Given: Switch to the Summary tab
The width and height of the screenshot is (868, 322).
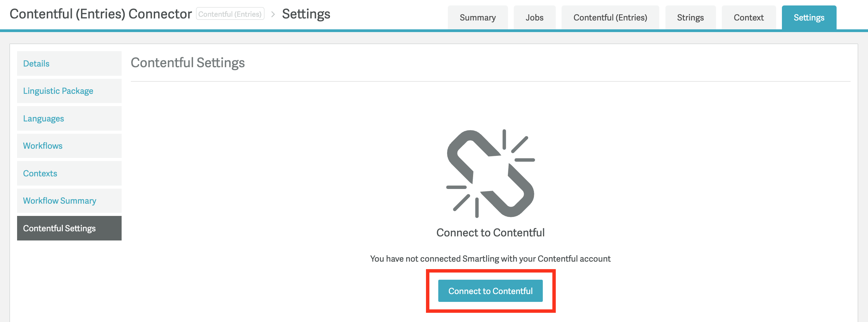Looking at the screenshot, I should pos(477,17).
